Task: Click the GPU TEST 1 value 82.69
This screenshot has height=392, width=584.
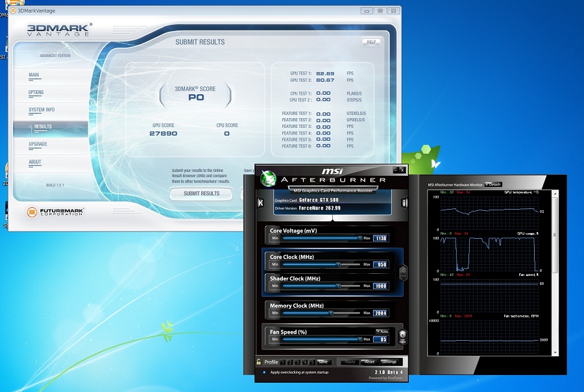Action: click(x=325, y=74)
